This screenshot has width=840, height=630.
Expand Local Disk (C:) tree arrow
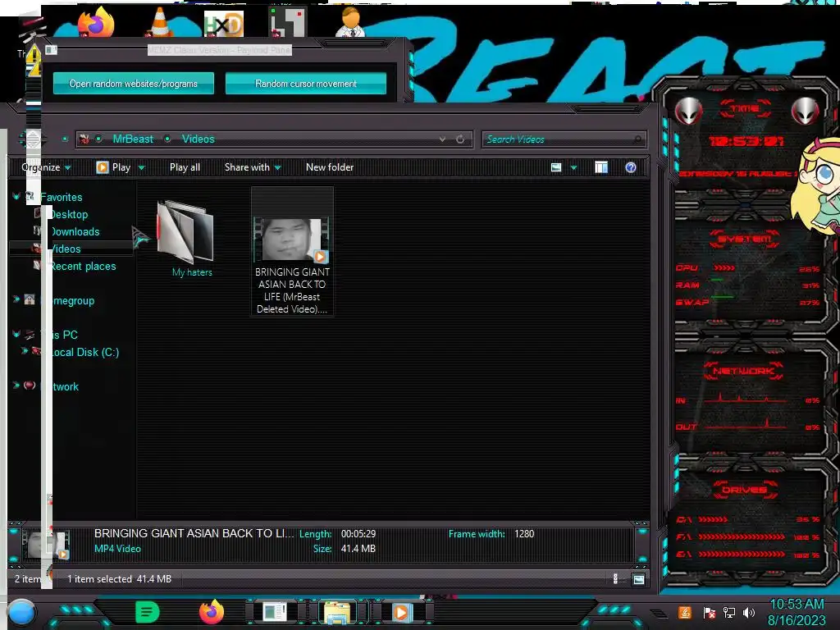point(24,351)
